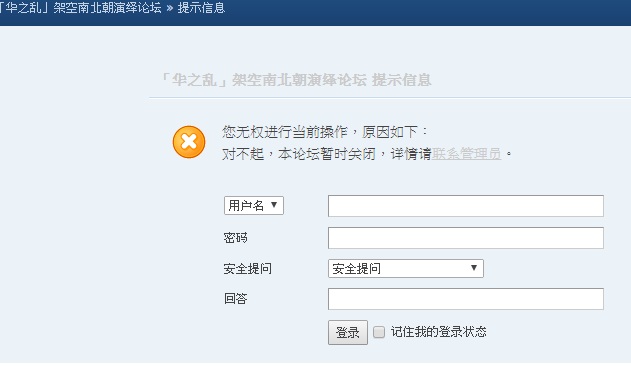This screenshot has height=384, width=631.
Task: Focus the username input field
Action: point(466,206)
